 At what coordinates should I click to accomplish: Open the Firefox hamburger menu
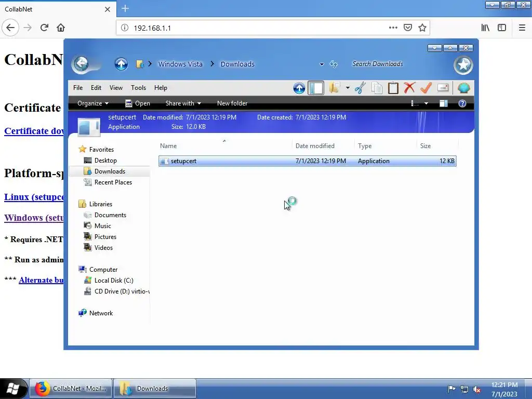pos(522,28)
